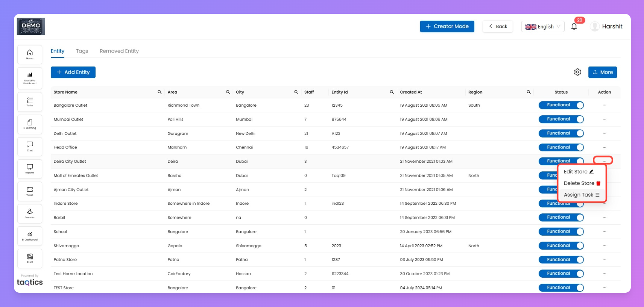The width and height of the screenshot is (644, 307).
Task: Open the Ticket section icon
Action: tap(30, 191)
